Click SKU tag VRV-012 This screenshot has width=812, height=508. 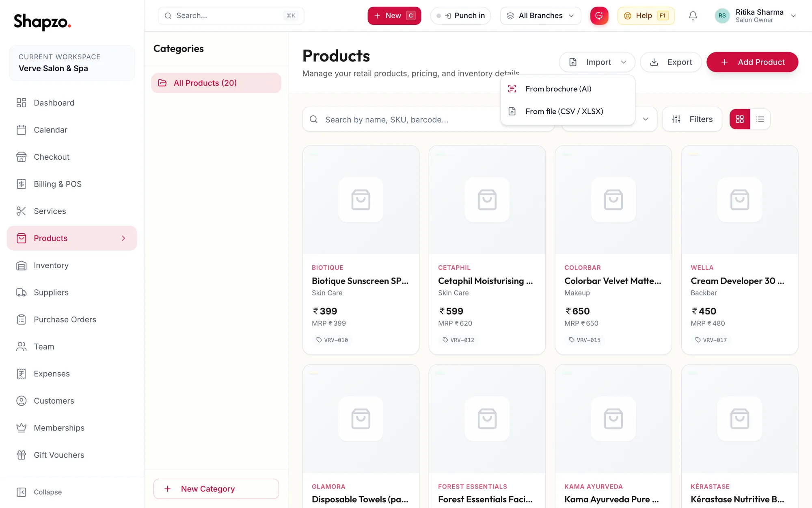coord(458,340)
